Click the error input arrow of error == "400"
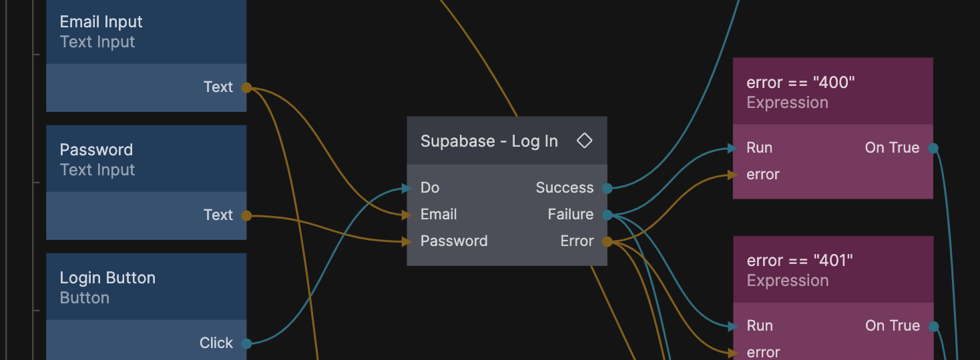 coord(733,175)
